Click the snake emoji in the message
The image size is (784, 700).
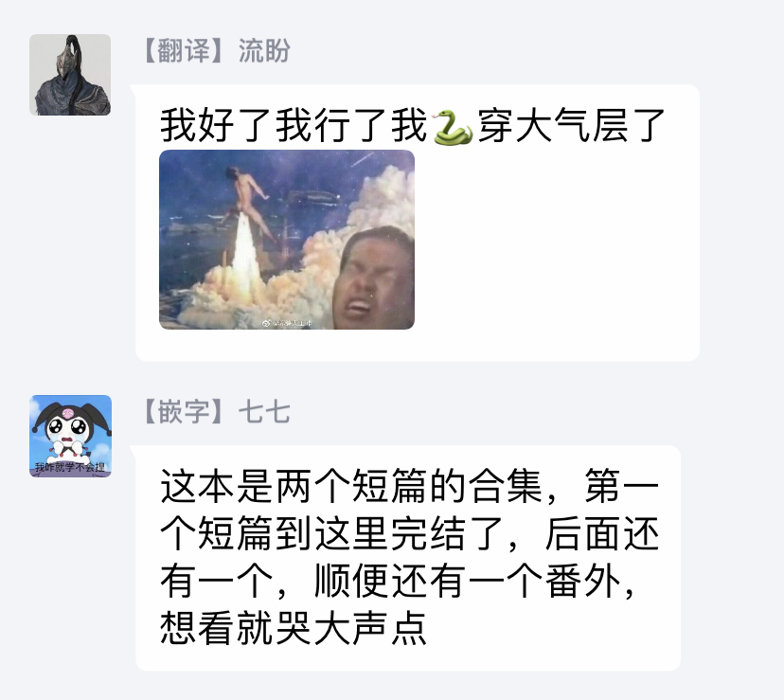click(x=453, y=127)
